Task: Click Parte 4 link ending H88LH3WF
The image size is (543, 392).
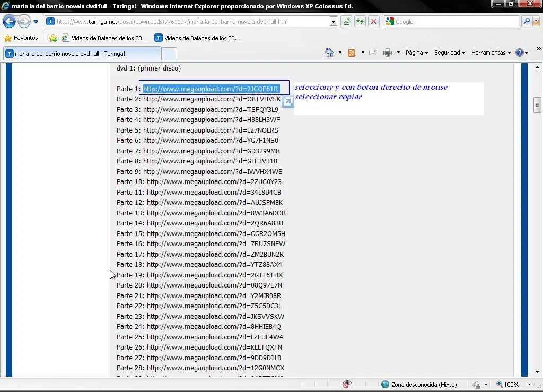Action: tap(212, 120)
